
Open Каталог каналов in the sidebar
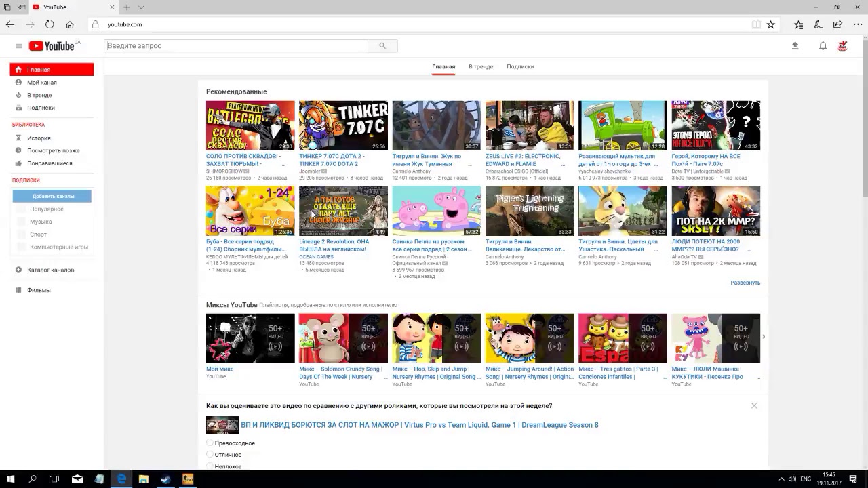point(51,270)
